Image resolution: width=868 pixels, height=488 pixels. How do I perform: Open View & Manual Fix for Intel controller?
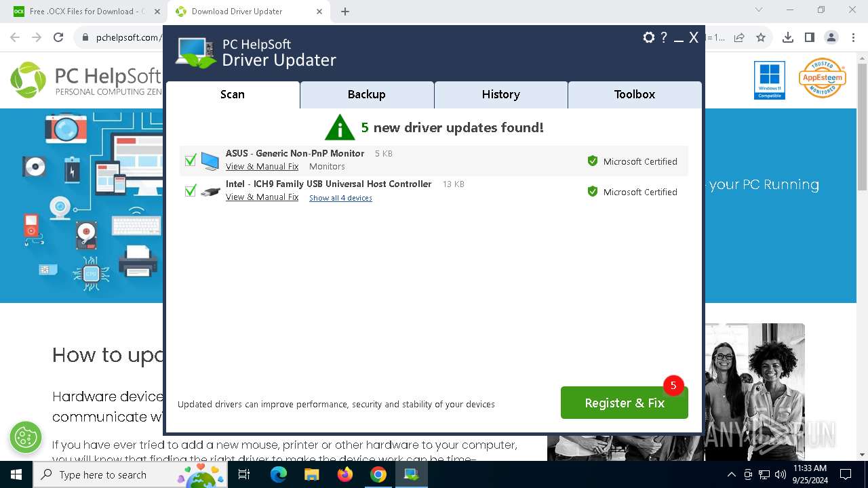tap(262, 197)
